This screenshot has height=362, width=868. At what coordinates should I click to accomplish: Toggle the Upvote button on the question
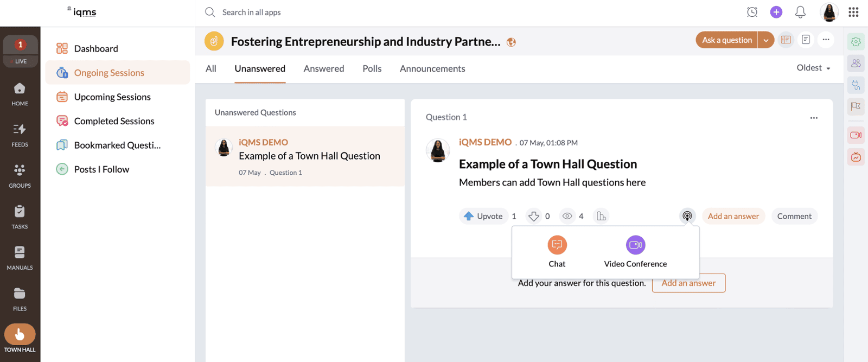[483, 217]
